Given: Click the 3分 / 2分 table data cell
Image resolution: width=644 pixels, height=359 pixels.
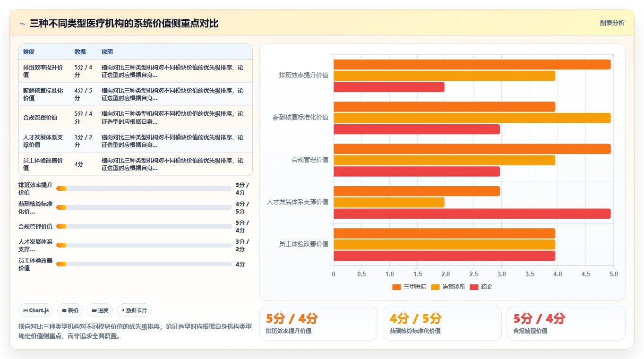Looking at the screenshot, I should (x=84, y=141).
